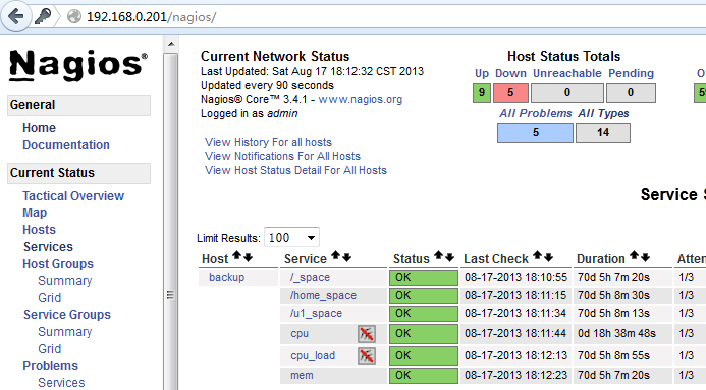Open the cpu service link
Viewport: 706px width, 390px height.
(299, 334)
